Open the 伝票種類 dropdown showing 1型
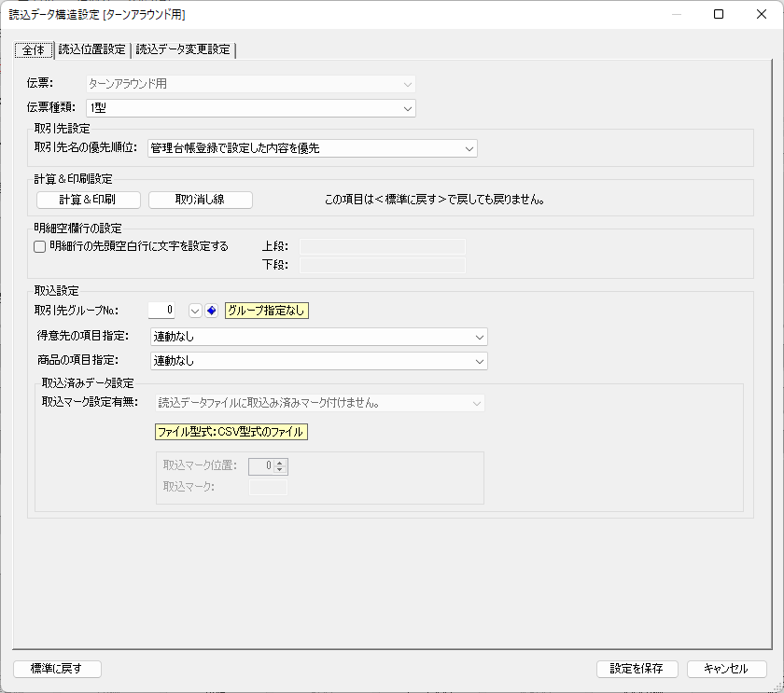Viewport: 784px width, 693px height. tap(407, 107)
